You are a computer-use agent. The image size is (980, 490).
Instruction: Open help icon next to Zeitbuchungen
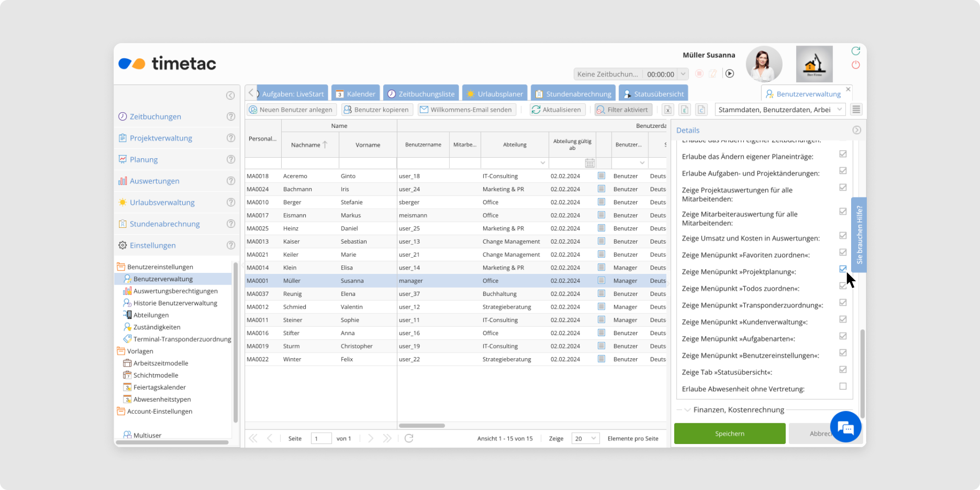(231, 117)
